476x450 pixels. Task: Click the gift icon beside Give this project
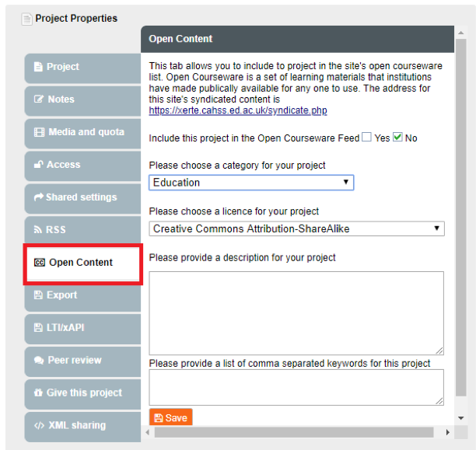[x=38, y=393]
